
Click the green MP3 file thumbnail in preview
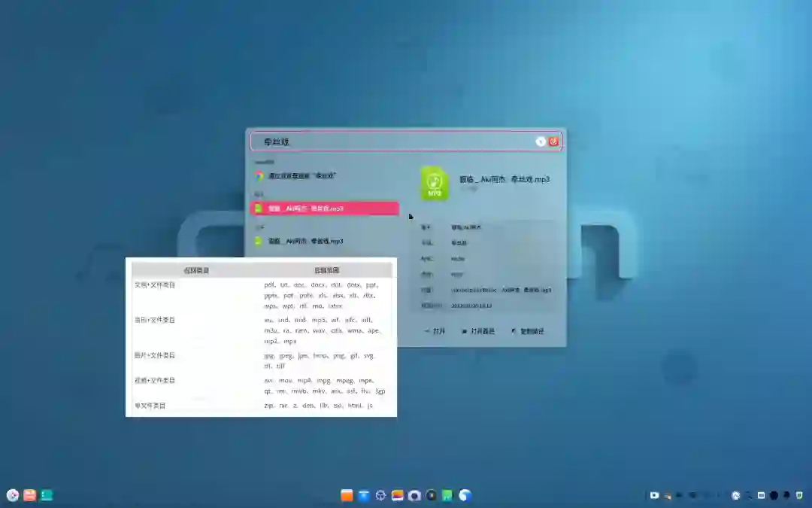(435, 183)
